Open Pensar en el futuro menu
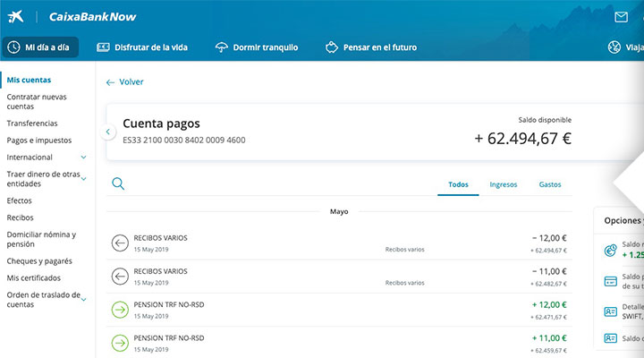644x358 pixels. click(371, 47)
